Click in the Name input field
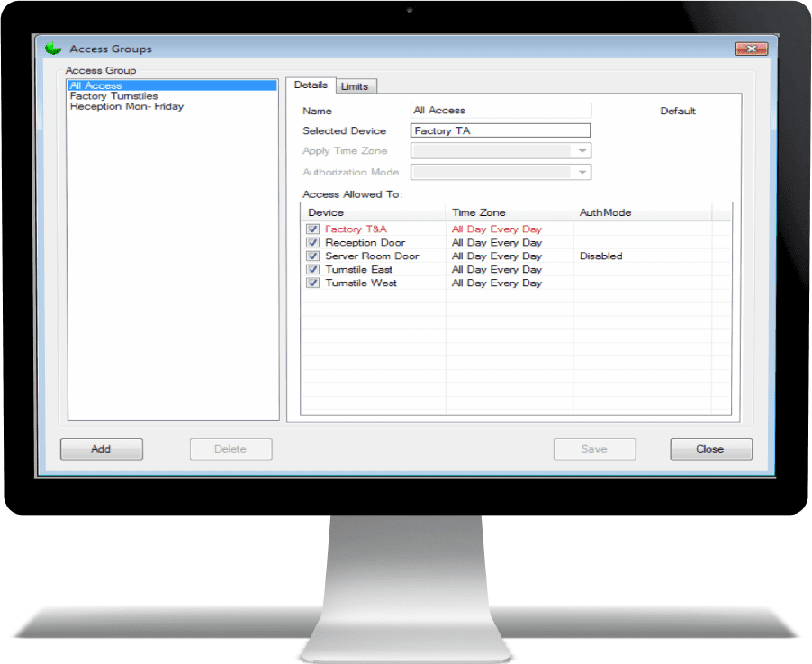 point(501,111)
